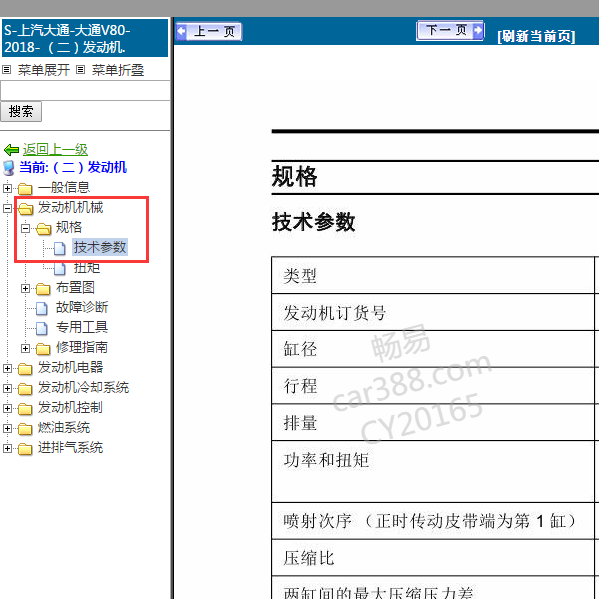Click the 发动机控制 folder icon
The image size is (599, 599).
25,409
